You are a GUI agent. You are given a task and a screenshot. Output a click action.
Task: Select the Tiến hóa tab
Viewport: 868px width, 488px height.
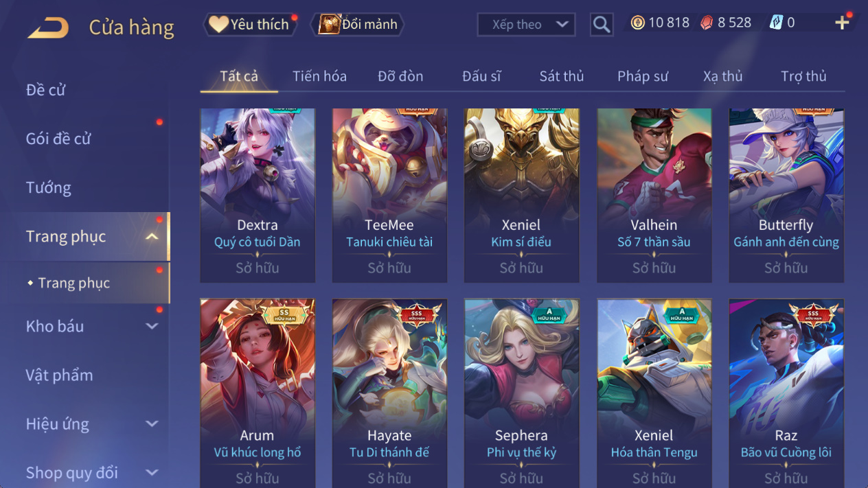click(x=319, y=76)
